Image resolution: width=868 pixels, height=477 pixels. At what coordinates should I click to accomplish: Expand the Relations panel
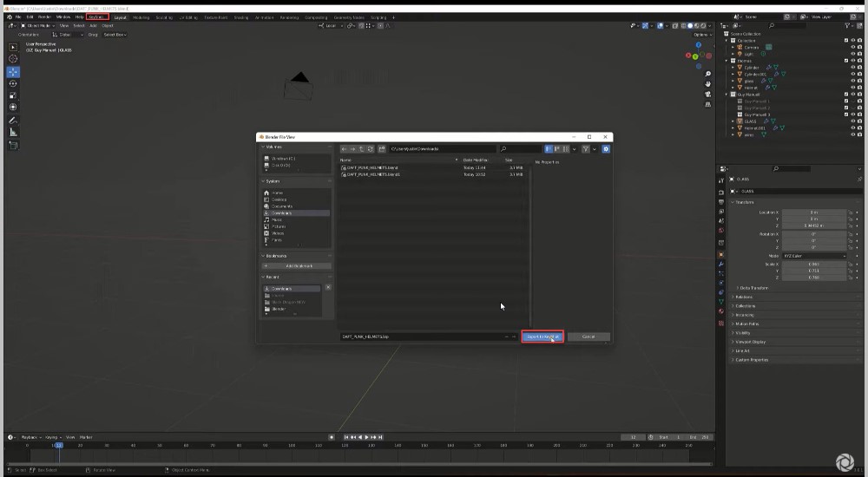point(745,297)
